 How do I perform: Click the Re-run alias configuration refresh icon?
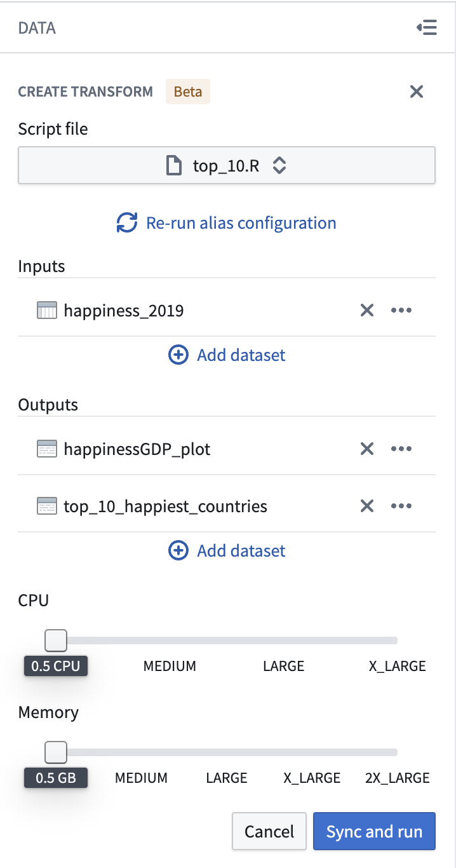127,223
